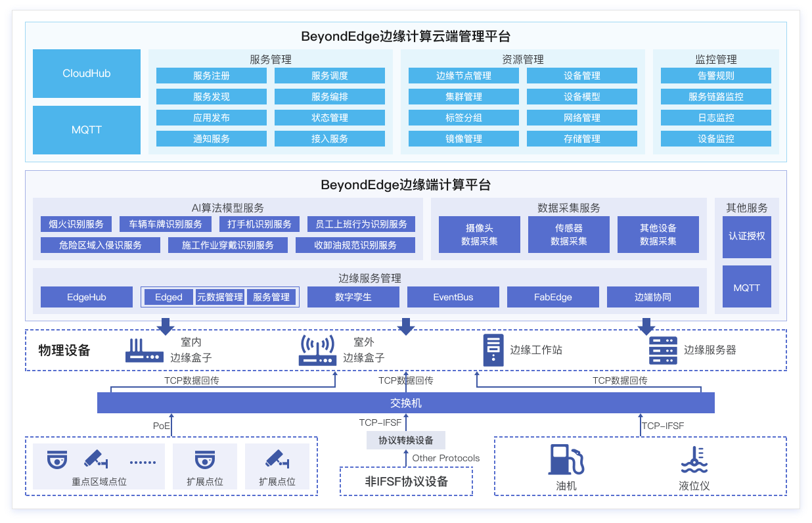Select the EventBus box

(x=453, y=297)
